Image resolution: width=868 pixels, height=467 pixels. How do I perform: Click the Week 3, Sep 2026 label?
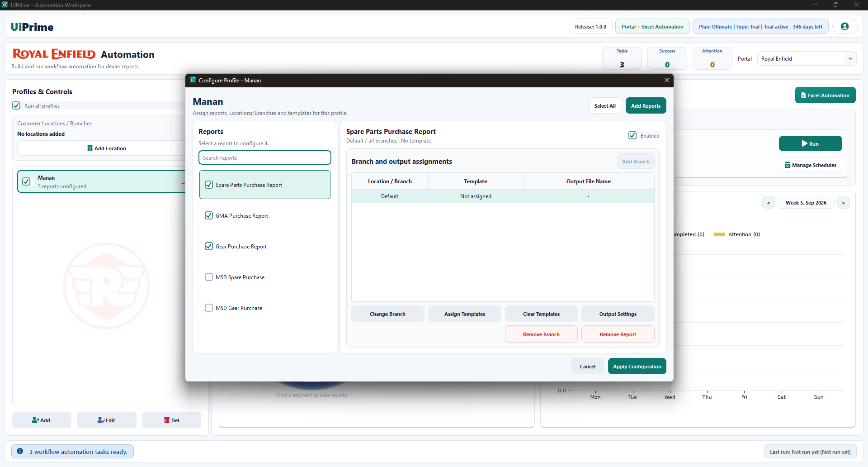click(806, 203)
